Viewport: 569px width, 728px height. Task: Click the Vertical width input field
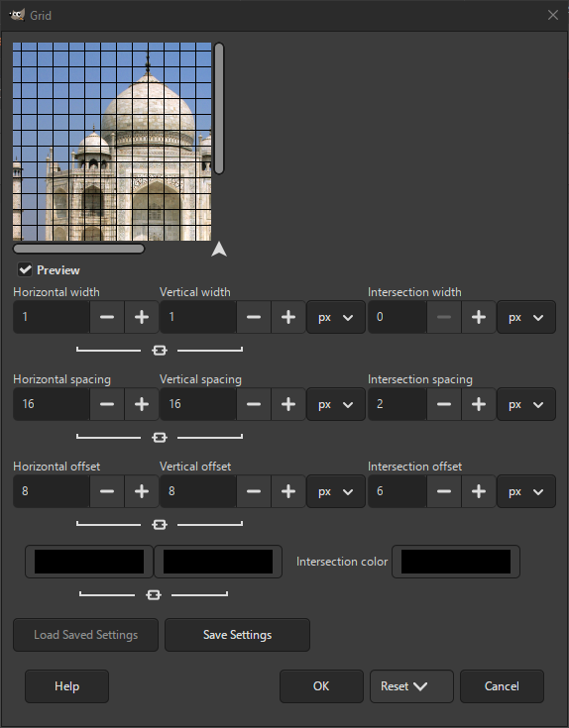(198, 317)
